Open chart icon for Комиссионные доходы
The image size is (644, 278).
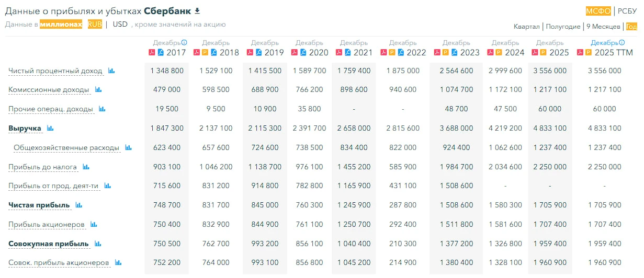pyautogui.click(x=98, y=90)
